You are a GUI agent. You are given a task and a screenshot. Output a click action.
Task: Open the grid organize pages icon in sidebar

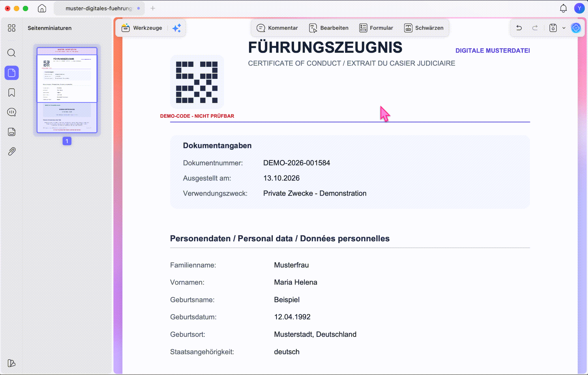point(11,28)
